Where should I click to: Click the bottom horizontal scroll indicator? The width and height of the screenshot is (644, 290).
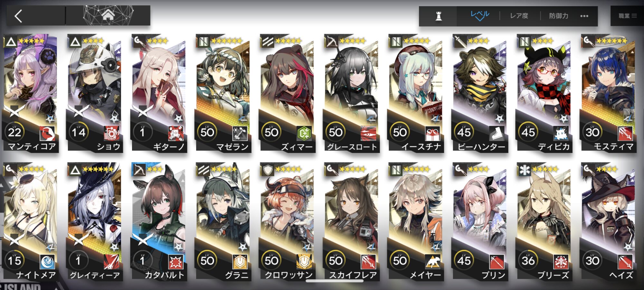335,281
